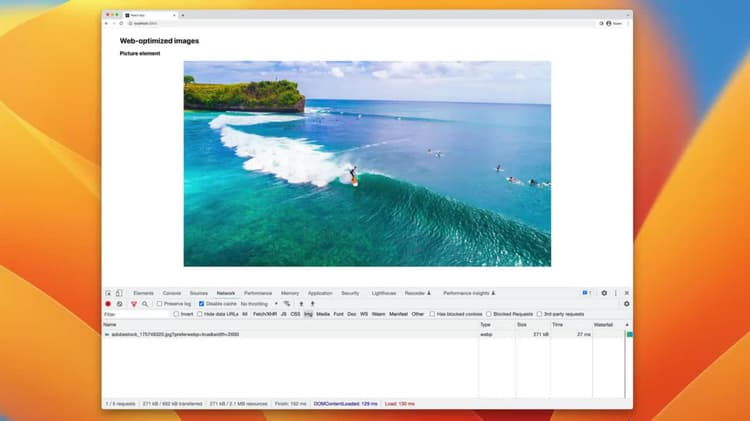Click the inspect element picker icon
Viewport: 750px width, 421px height.
[109, 293]
